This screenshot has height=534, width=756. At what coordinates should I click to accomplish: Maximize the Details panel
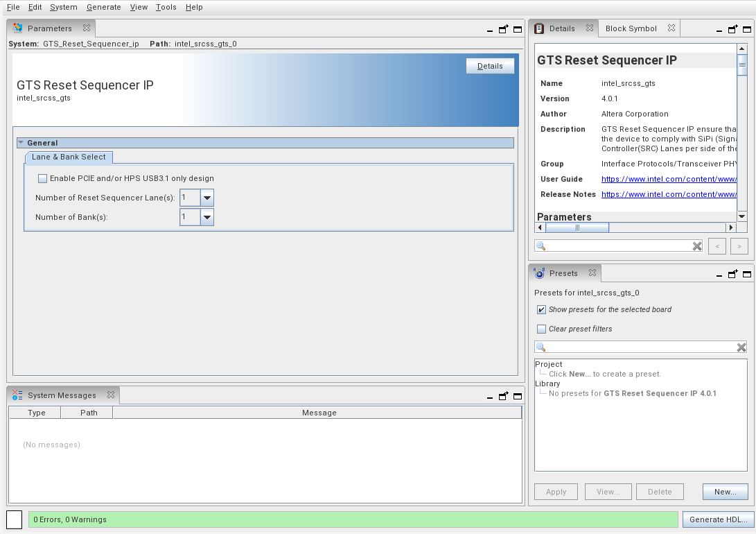pos(747,29)
